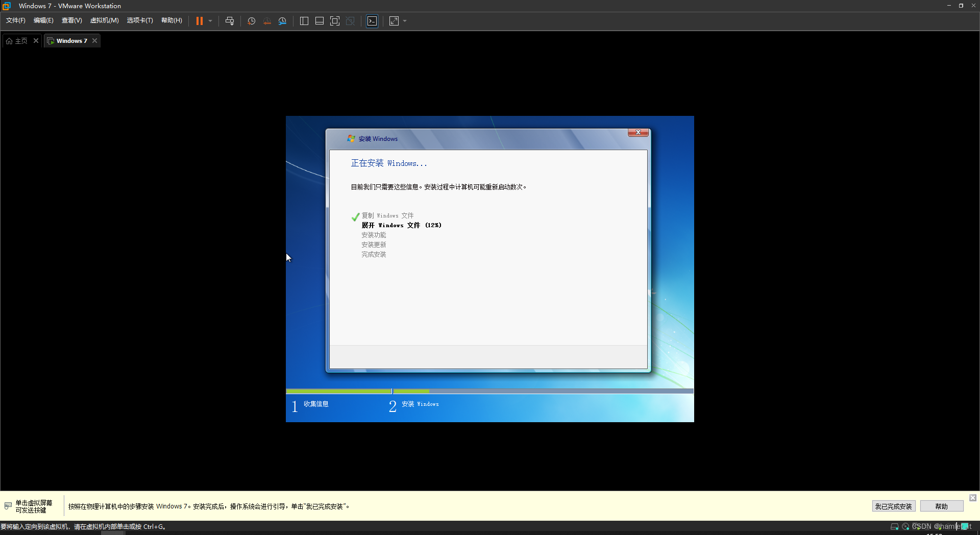Image resolution: width=980 pixels, height=535 pixels.
Task: Click the '安装功能' pending step
Action: [374, 235]
